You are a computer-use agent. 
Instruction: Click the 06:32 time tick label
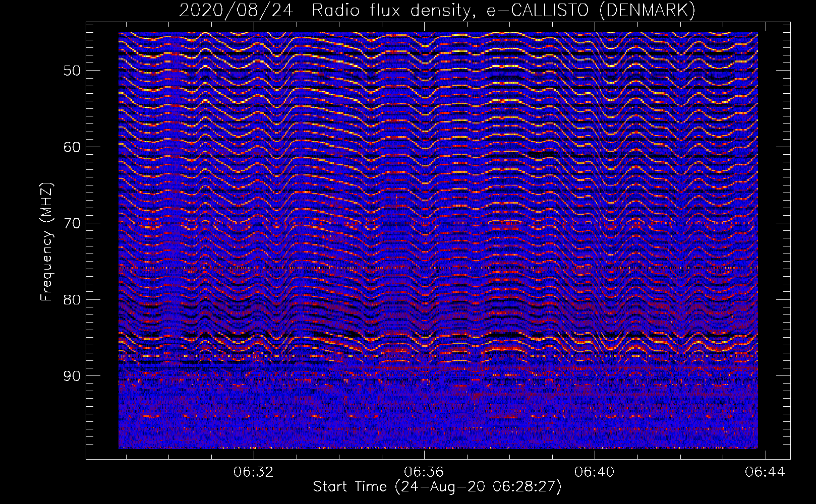pos(254,472)
